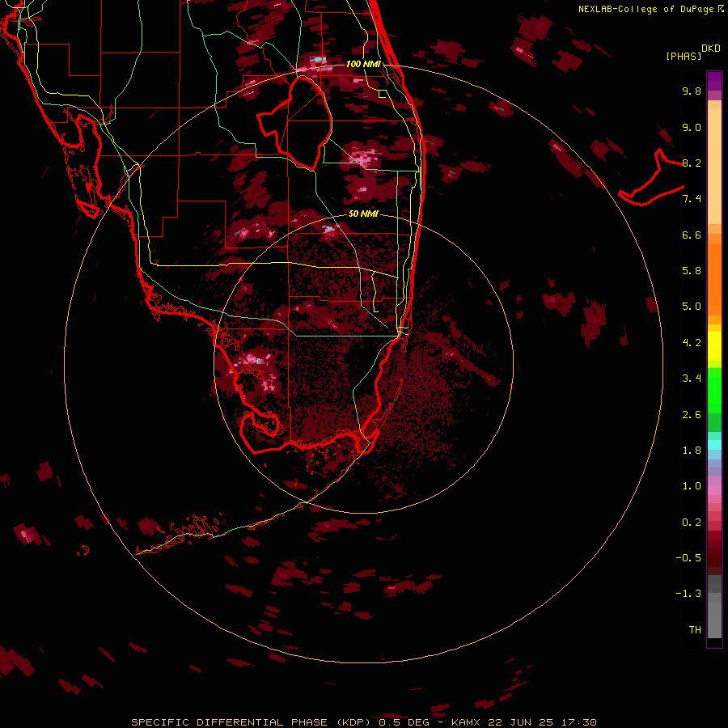Click the TH threshold label on the scale
The image size is (728, 728).
(x=695, y=630)
